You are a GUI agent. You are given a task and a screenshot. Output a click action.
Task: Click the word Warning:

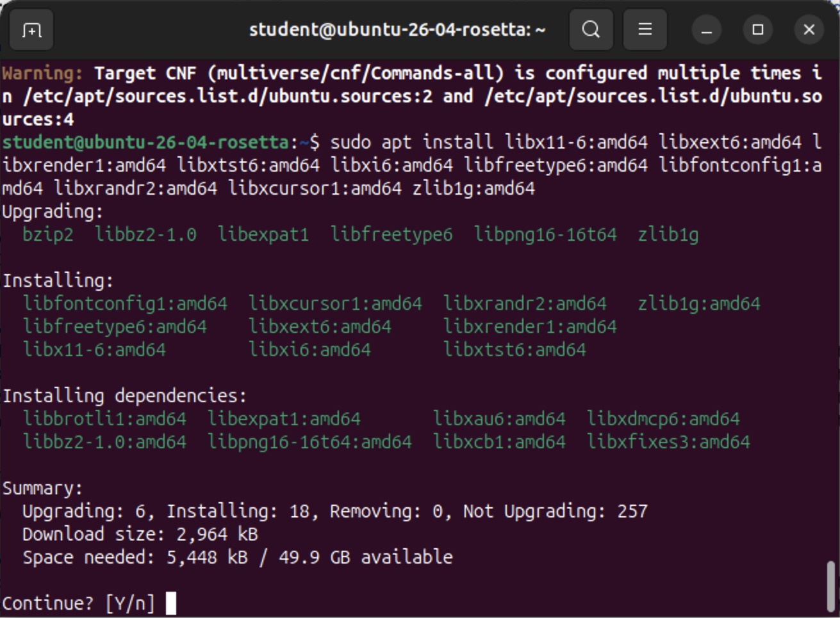(x=43, y=73)
